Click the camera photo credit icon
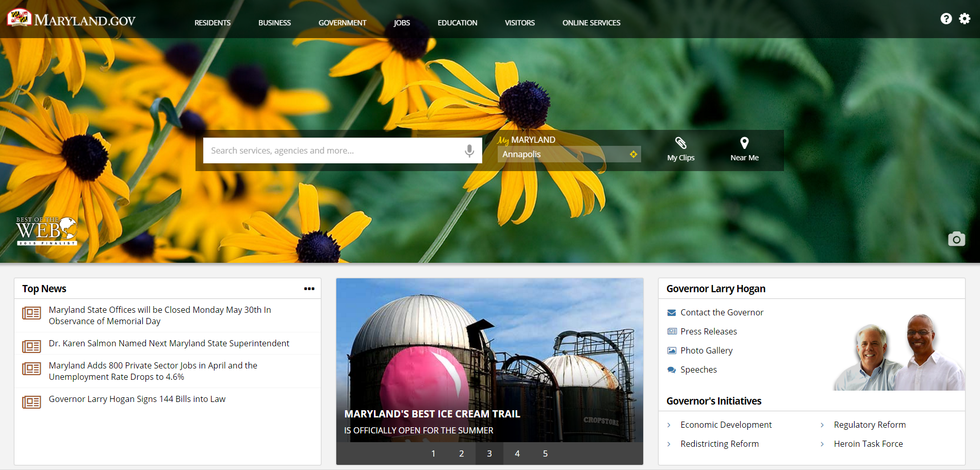This screenshot has height=470, width=980. 956,239
